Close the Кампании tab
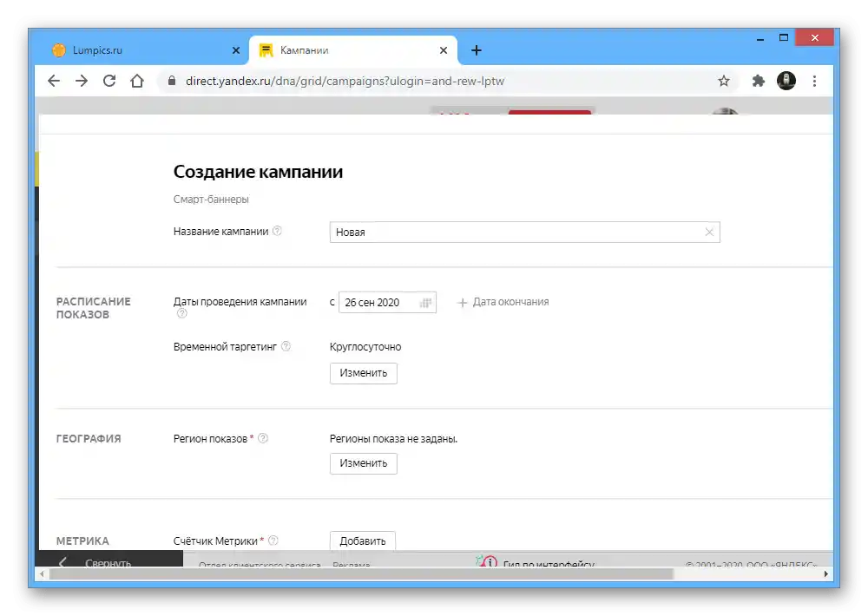Screen dimensions: 868x616 tap(444, 50)
